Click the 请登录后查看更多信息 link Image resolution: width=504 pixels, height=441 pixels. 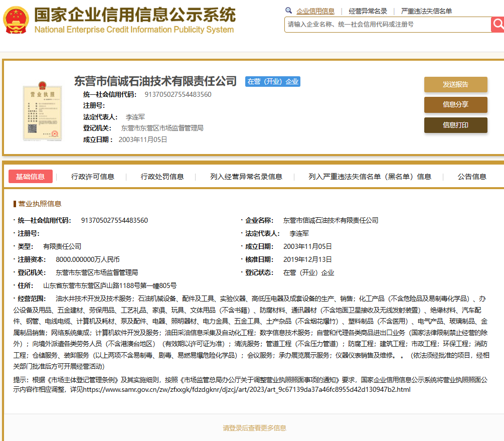[255, 428]
